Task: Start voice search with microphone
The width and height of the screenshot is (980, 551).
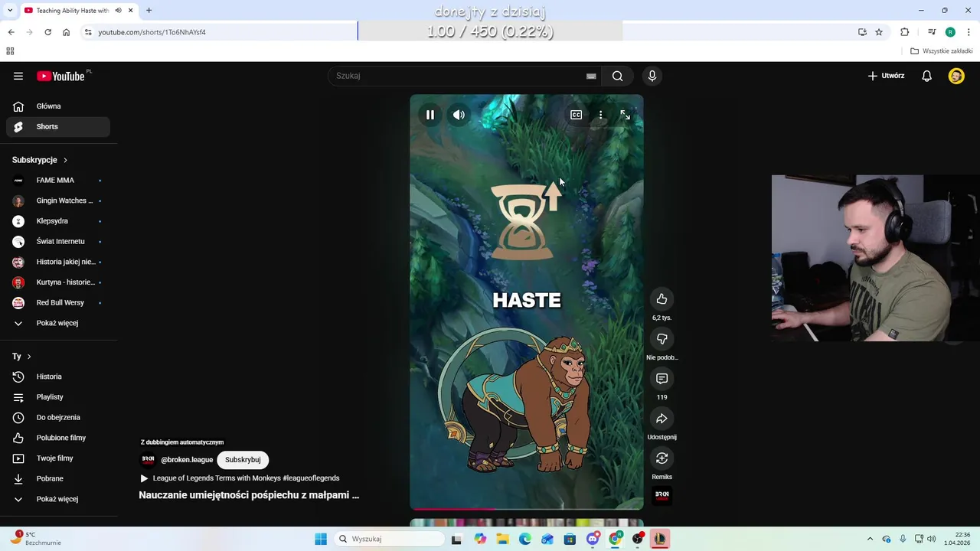Action: coord(652,76)
